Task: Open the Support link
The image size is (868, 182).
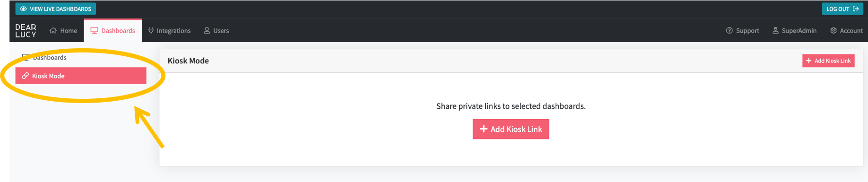Action: pos(743,30)
